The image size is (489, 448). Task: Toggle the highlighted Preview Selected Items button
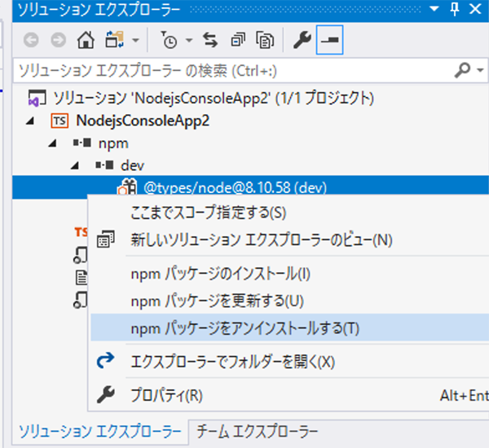point(329,40)
